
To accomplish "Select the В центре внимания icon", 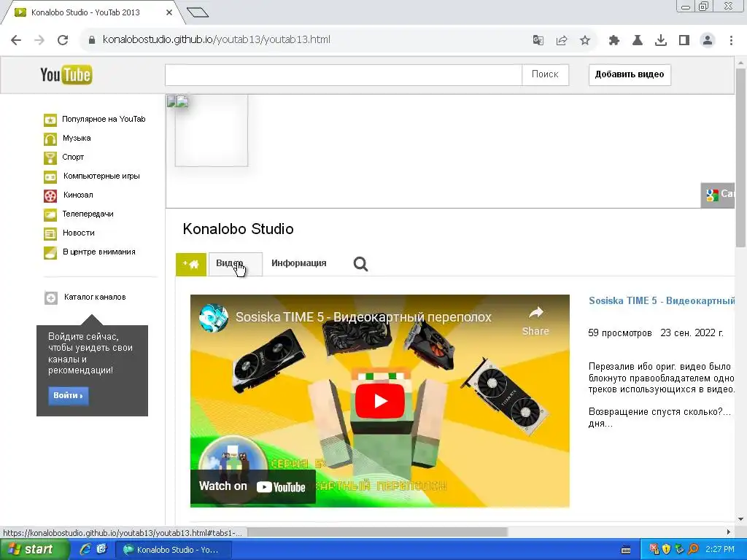I will pyautogui.click(x=50, y=252).
